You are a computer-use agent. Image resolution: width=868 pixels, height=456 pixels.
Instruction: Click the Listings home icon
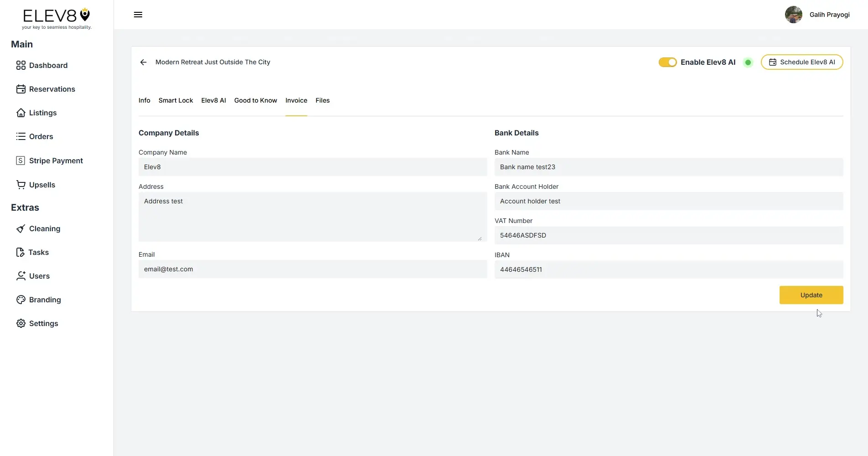[x=21, y=113]
